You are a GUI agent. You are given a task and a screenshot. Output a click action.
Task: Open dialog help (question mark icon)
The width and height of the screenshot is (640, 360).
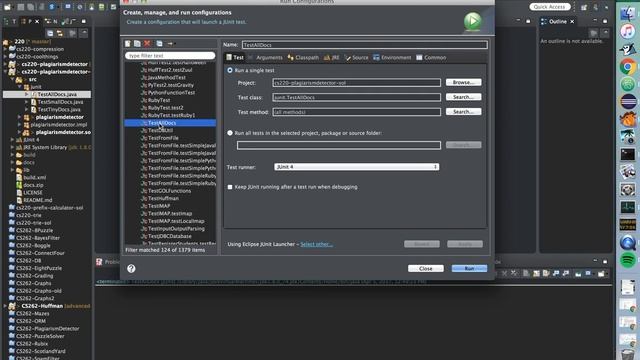point(131,268)
